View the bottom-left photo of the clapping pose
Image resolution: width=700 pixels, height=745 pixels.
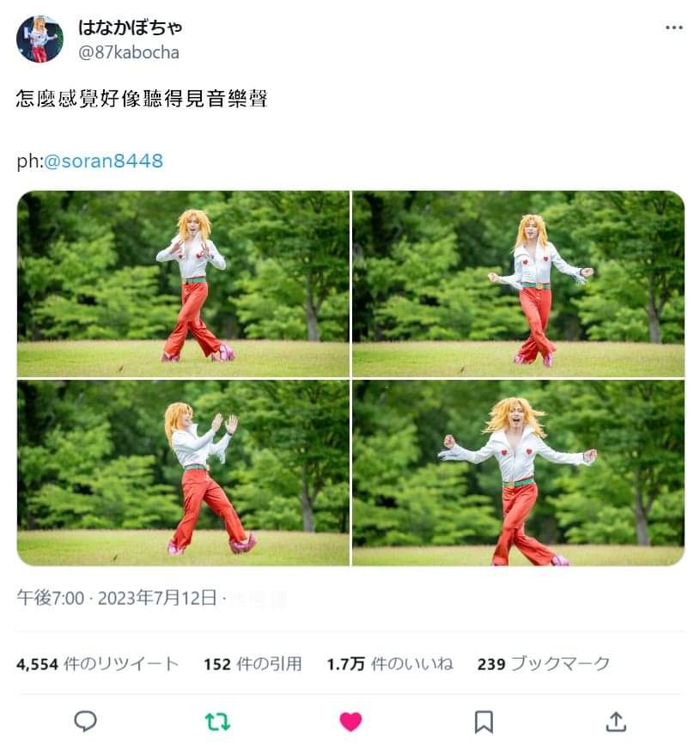point(183,473)
